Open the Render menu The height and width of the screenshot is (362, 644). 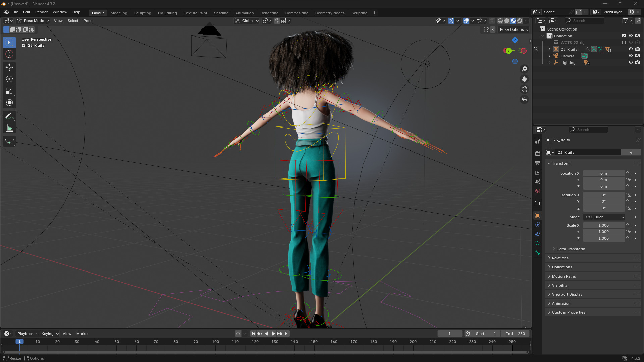coord(41,12)
